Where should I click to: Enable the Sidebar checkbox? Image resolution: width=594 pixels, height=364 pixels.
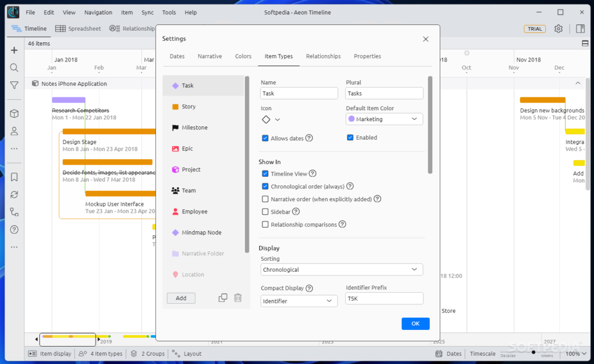[265, 212]
